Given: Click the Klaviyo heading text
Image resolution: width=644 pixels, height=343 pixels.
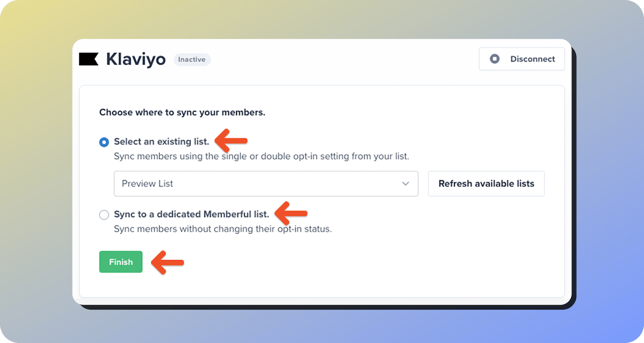Looking at the screenshot, I should point(136,59).
